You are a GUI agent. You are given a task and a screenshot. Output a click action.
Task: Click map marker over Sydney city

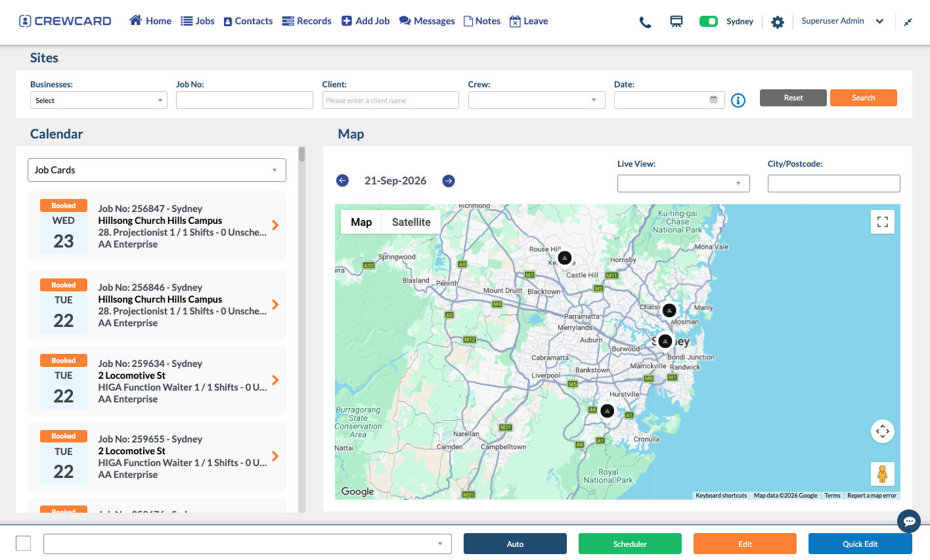pos(665,341)
